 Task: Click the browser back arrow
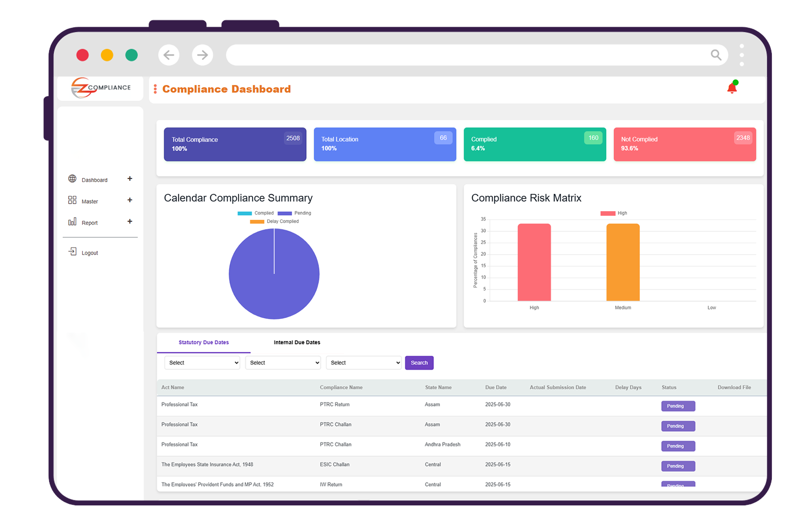169,55
